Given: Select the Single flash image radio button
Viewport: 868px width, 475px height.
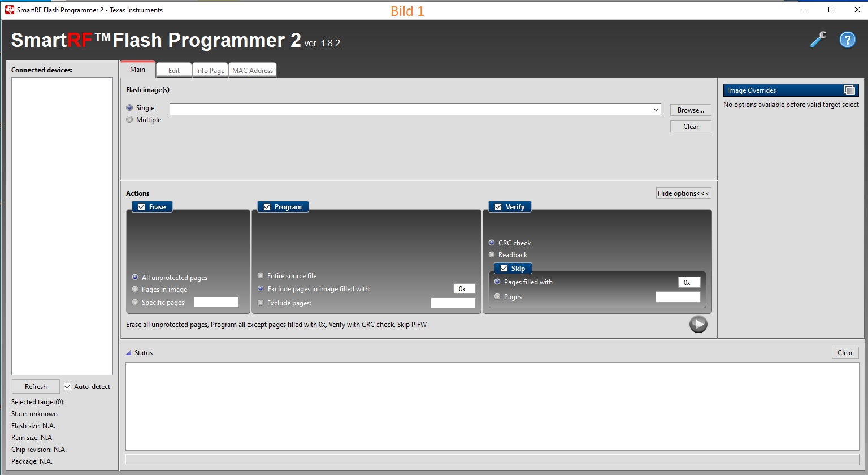Looking at the screenshot, I should point(130,107).
